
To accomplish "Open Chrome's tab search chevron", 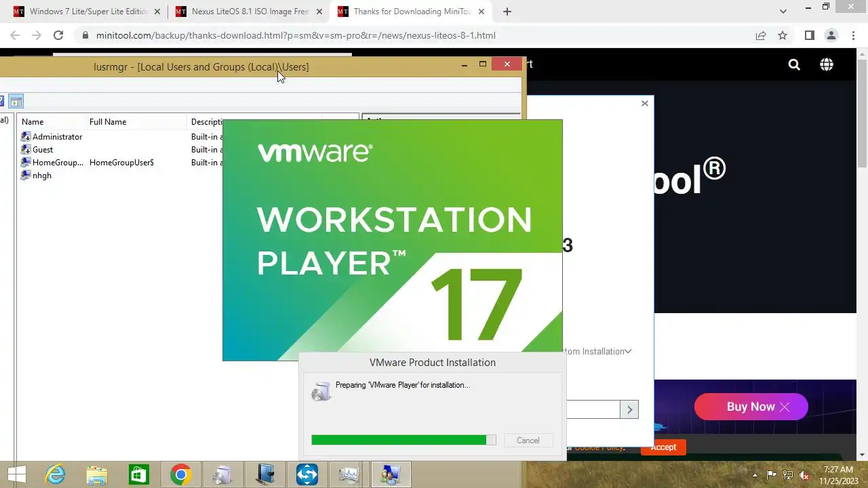I will click(783, 12).
